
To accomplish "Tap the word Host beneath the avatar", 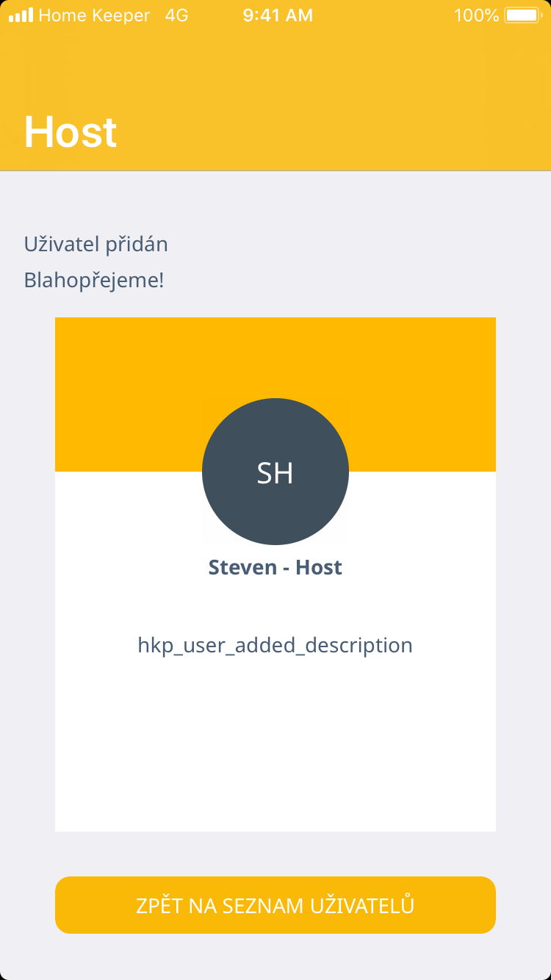I will 319,568.
